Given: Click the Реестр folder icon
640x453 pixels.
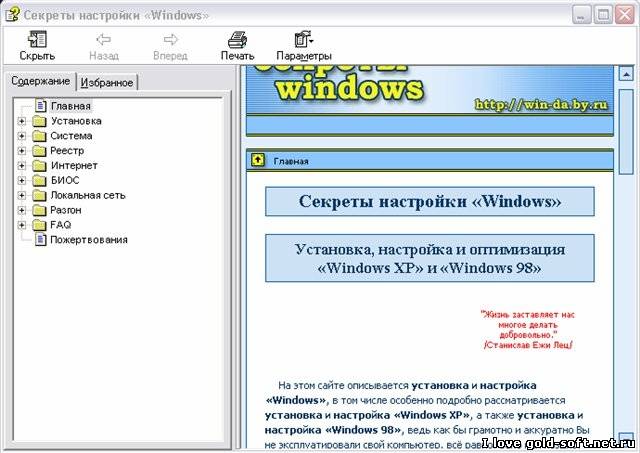Looking at the screenshot, I should (39, 151).
